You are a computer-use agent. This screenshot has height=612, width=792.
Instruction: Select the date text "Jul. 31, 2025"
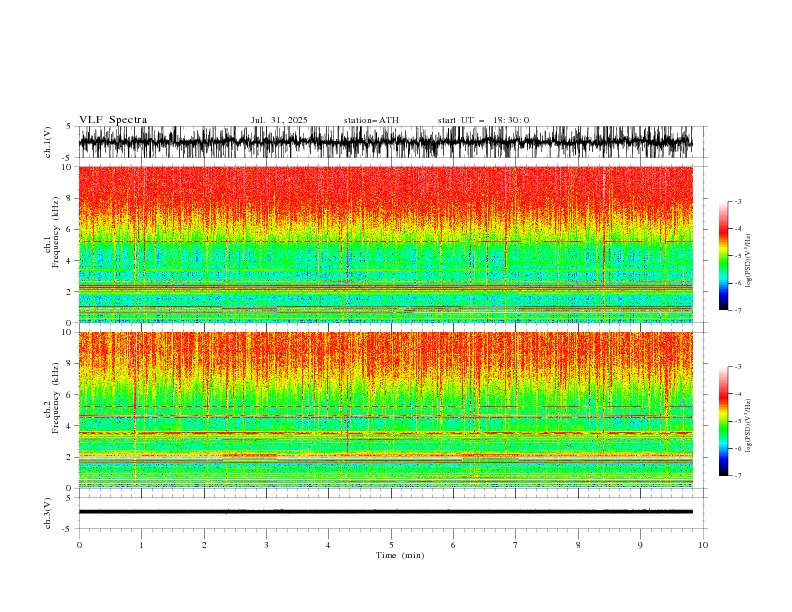pos(279,120)
